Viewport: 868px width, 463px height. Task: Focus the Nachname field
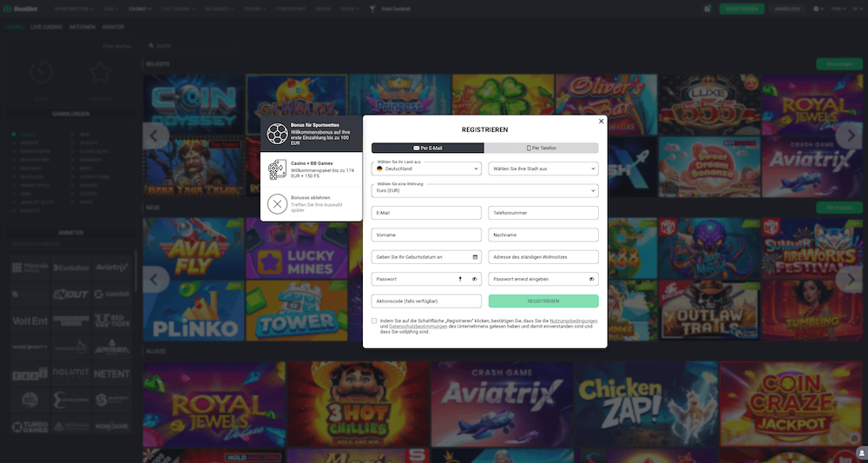[543, 235]
